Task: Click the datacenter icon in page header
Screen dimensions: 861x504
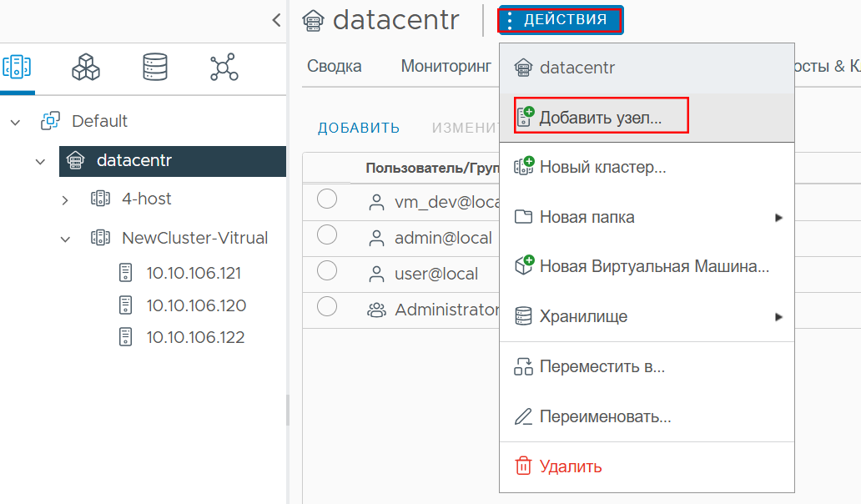Action: coord(313,21)
